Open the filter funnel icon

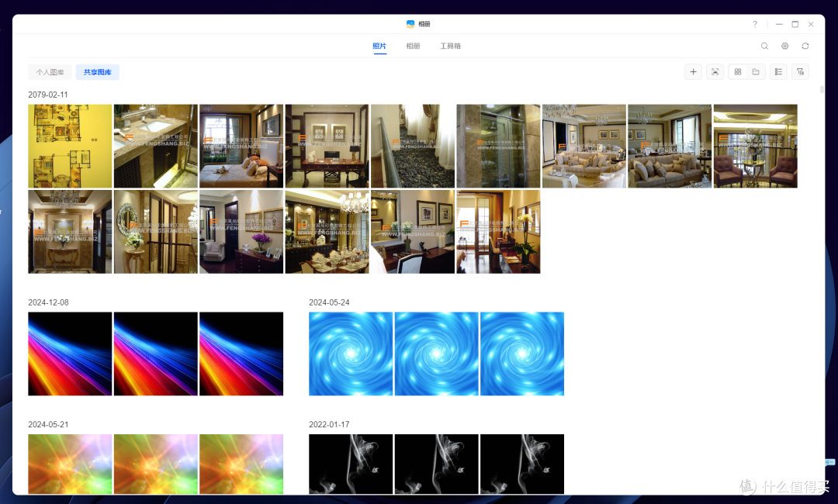point(800,72)
